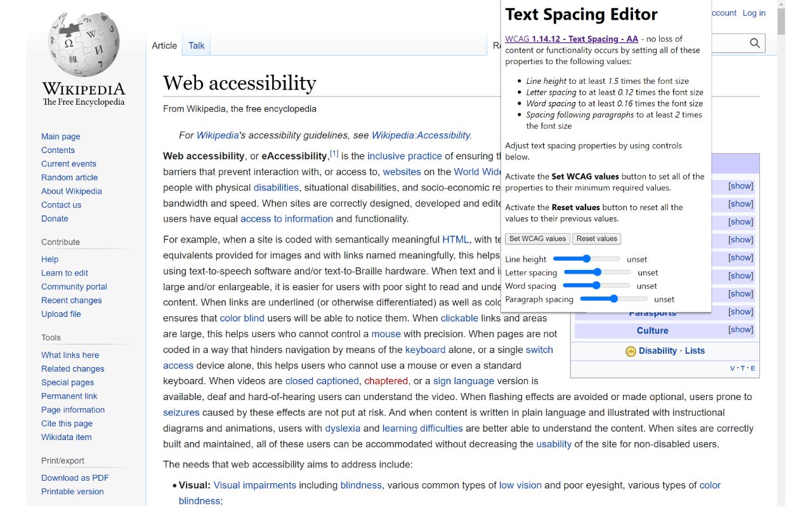Viewport: 812px width, 508px height.
Task: Click the switch access link
Action: point(539,350)
